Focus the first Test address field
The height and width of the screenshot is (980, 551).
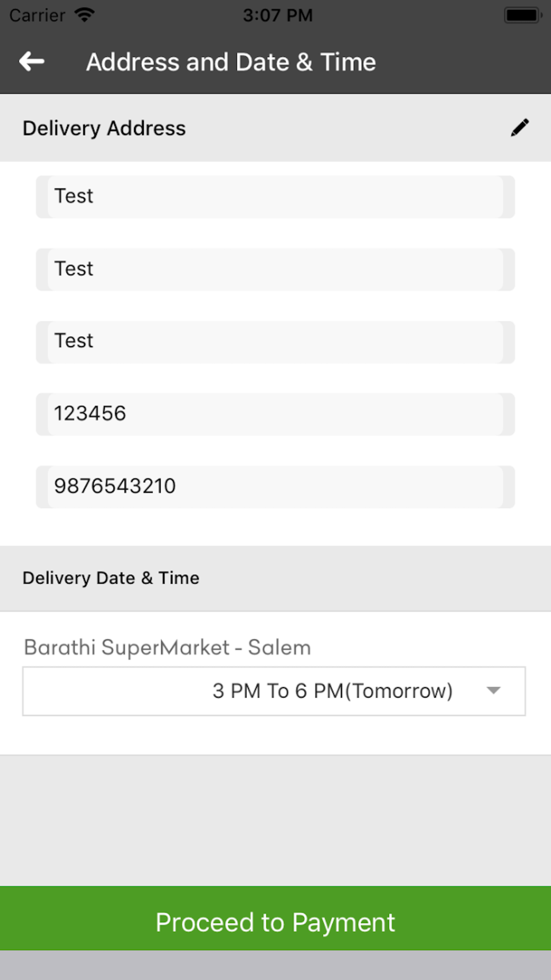coord(275,197)
